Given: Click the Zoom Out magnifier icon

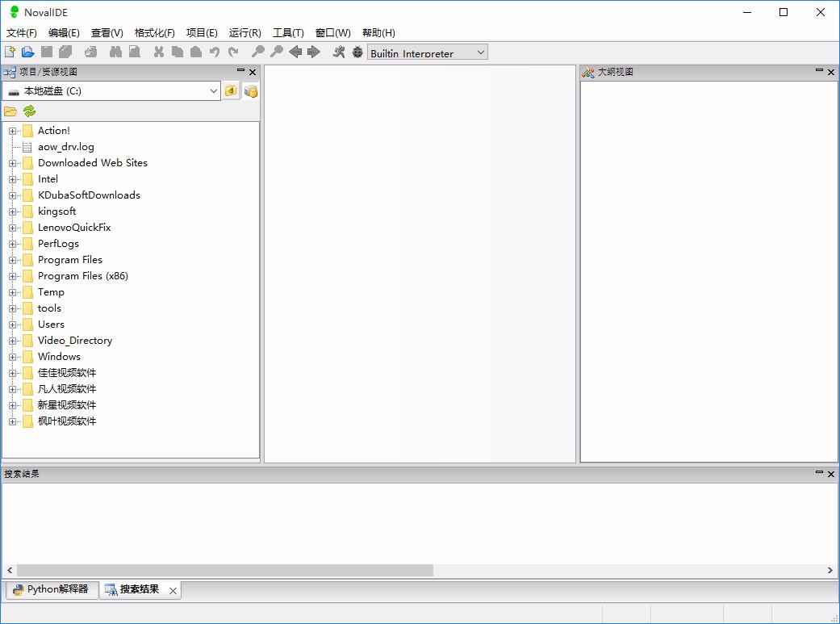Looking at the screenshot, I should click(277, 52).
